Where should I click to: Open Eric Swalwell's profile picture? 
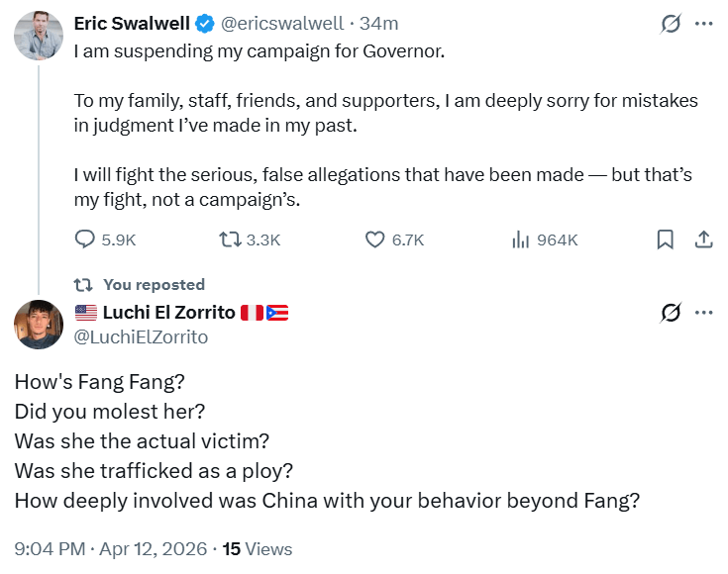click(40, 36)
